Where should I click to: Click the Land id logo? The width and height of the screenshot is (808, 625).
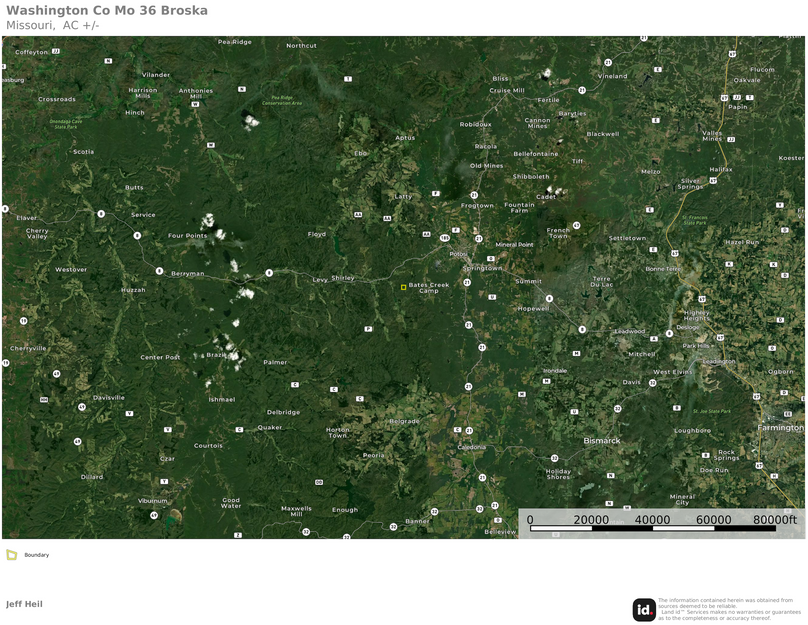[x=644, y=609]
